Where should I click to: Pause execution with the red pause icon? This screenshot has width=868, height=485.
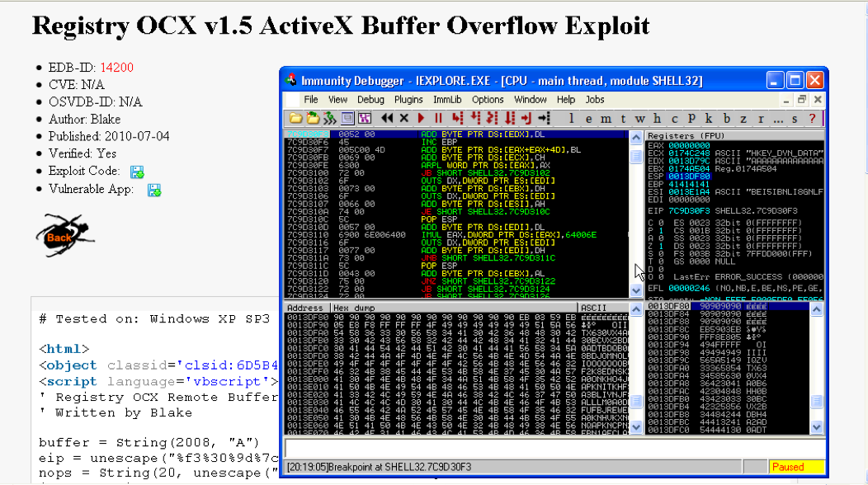(438, 118)
